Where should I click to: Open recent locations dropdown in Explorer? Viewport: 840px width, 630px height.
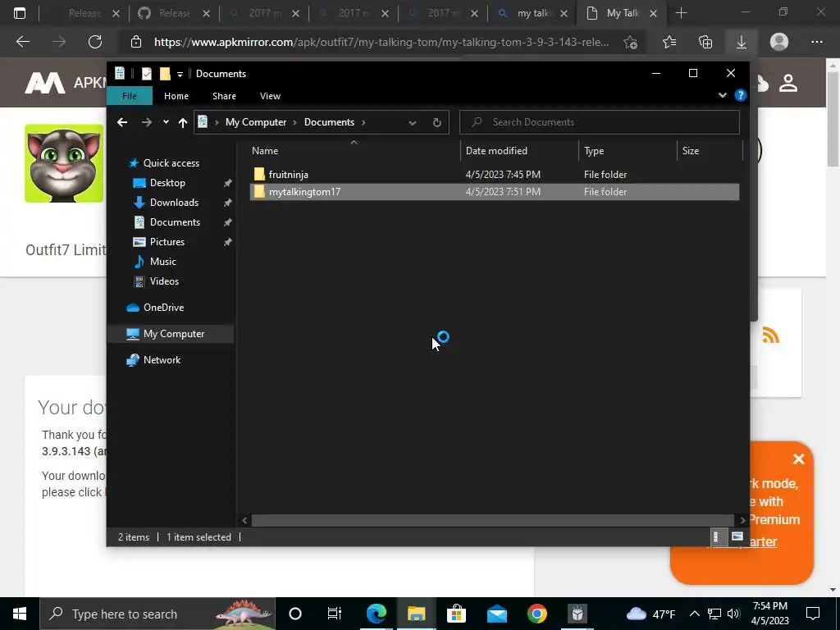point(166,122)
